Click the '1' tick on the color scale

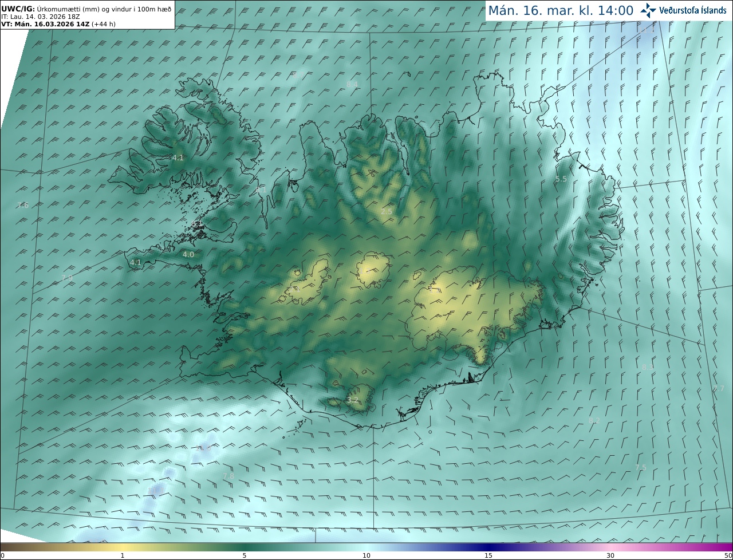[123, 555]
